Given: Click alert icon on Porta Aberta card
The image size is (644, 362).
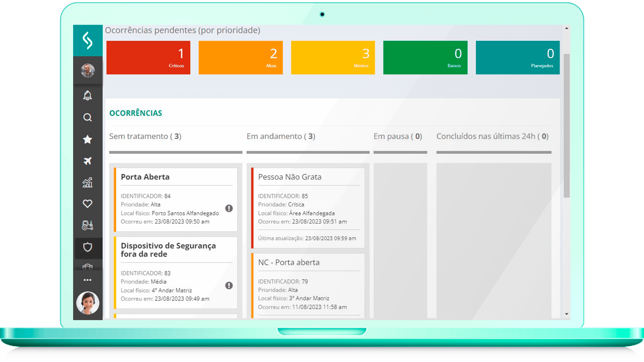Looking at the screenshot, I should 229,208.
